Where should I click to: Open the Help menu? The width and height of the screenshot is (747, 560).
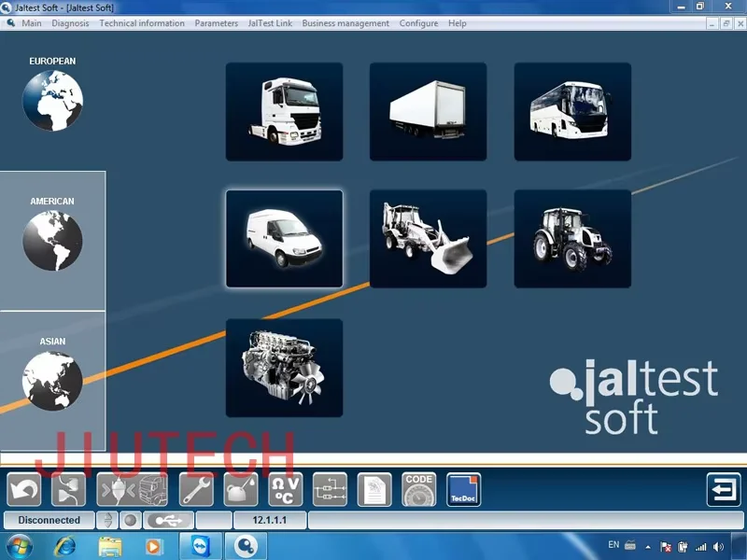coord(458,23)
